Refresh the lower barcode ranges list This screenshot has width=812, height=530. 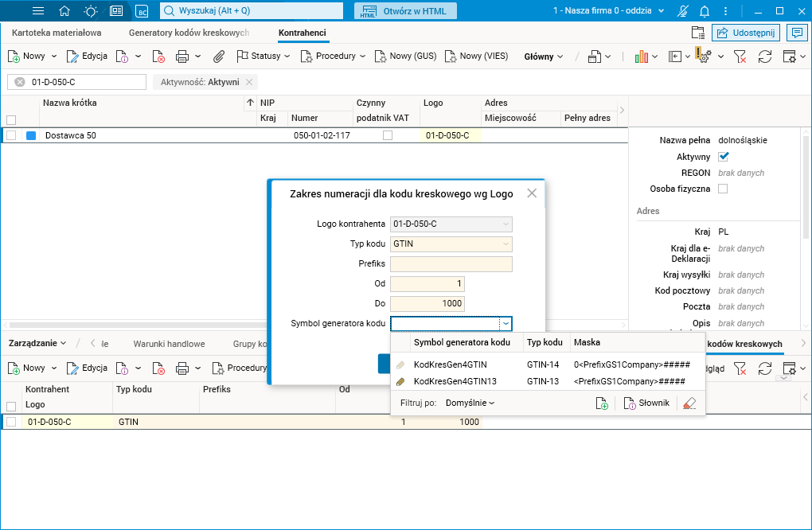point(765,368)
